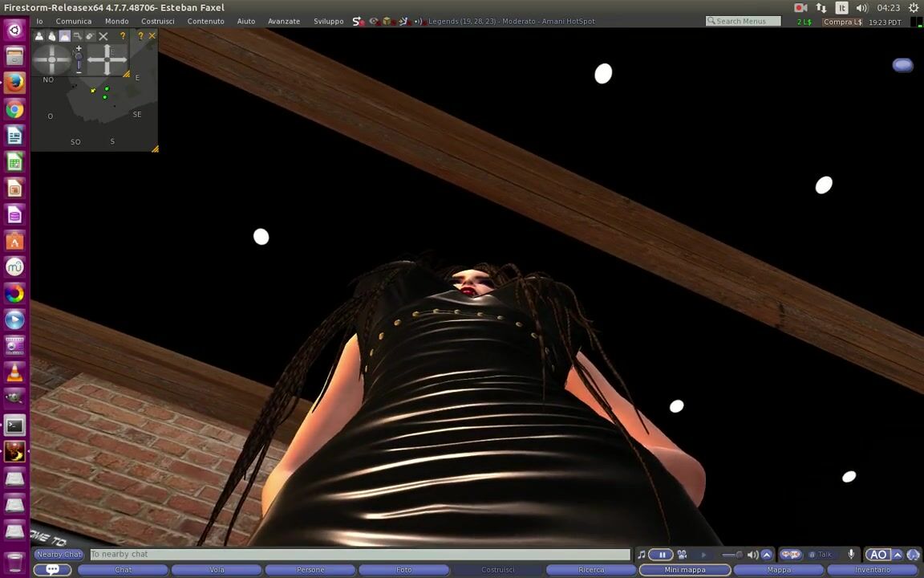Click the Ricerca button

tap(591, 570)
